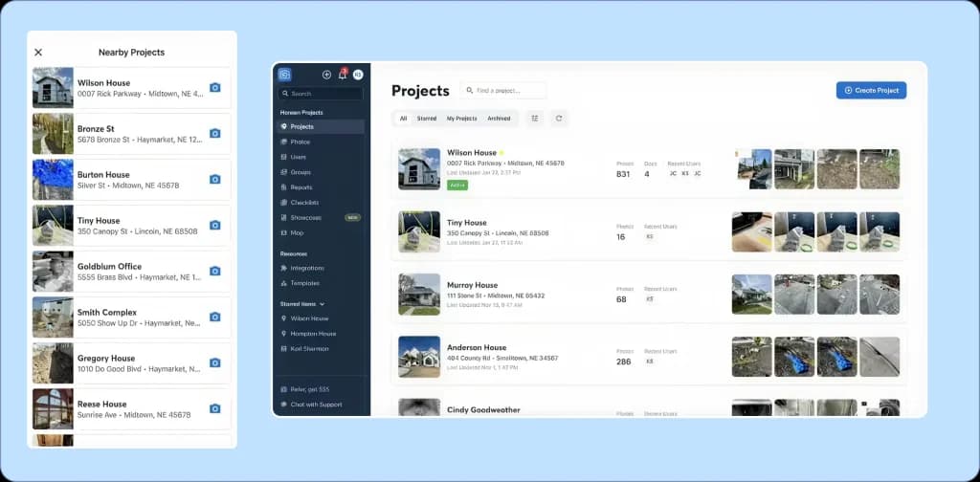Screen dimensions: 980x482
Task: Click Wilson House photo count 831
Action: [x=623, y=174]
